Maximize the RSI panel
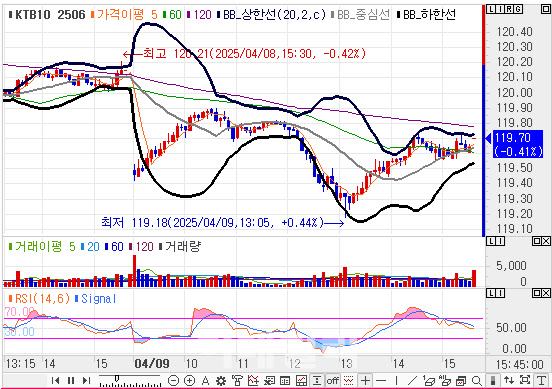The height and width of the screenshot is (389, 552). tap(537, 293)
